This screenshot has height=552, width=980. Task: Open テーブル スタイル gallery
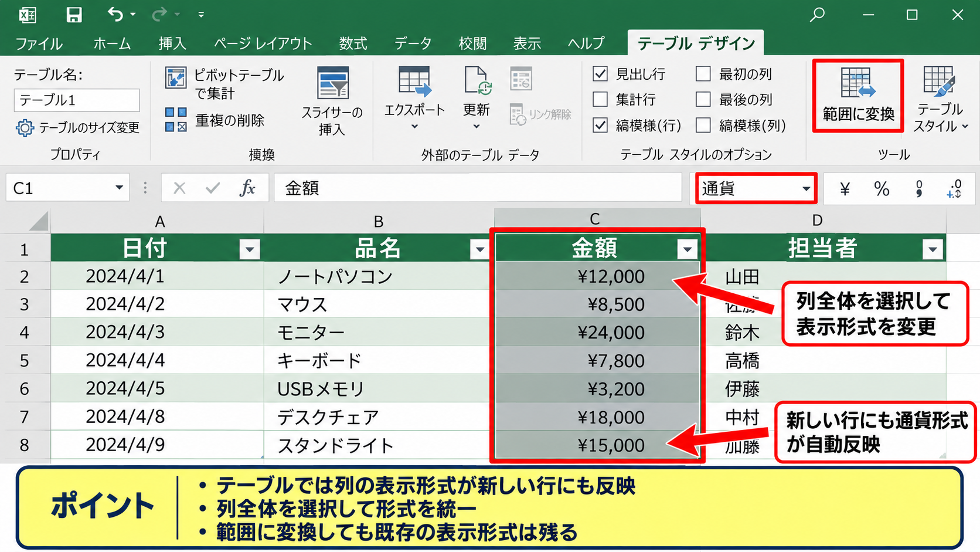[x=940, y=99]
